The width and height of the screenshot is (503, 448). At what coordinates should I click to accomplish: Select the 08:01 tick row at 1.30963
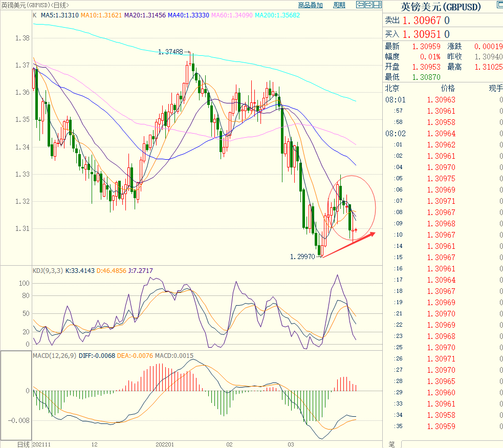click(443, 100)
